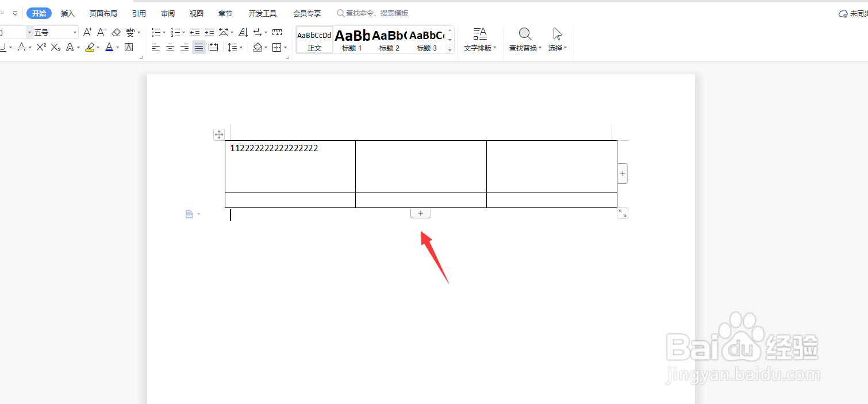
Task: Switch to the 插入 tab
Action: (68, 13)
